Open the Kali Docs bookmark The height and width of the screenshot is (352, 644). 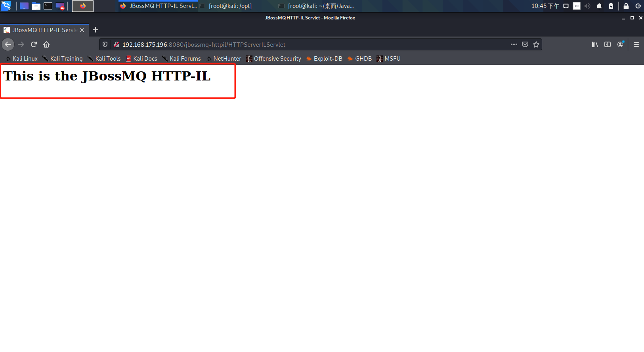click(142, 59)
